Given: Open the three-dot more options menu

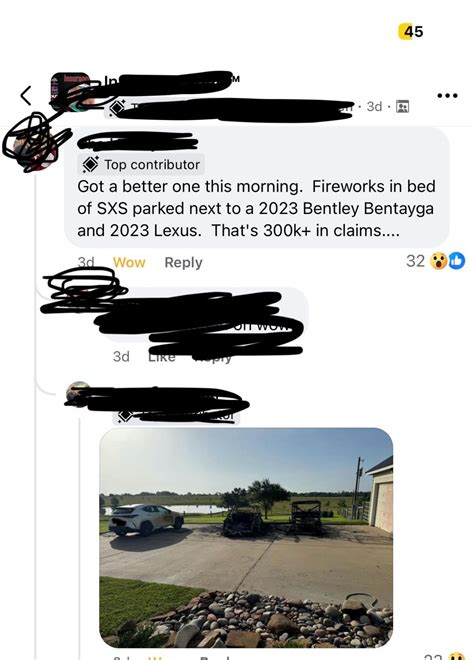Looking at the screenshot, I should pos(447,96).
